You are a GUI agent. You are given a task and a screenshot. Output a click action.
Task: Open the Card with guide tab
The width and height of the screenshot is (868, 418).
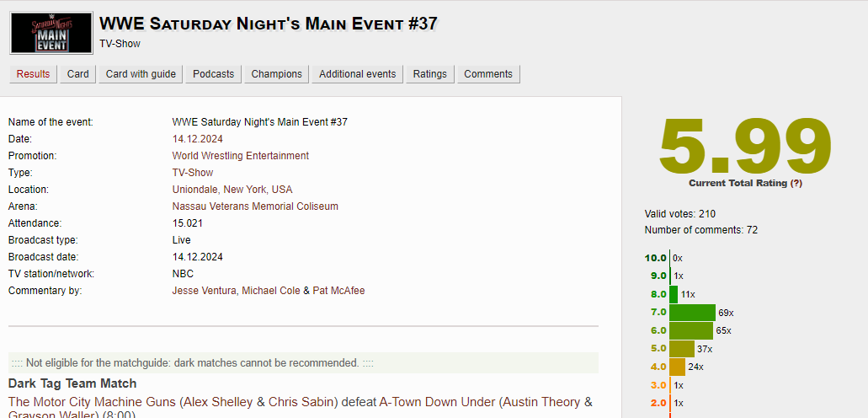[x=141, y=74]
